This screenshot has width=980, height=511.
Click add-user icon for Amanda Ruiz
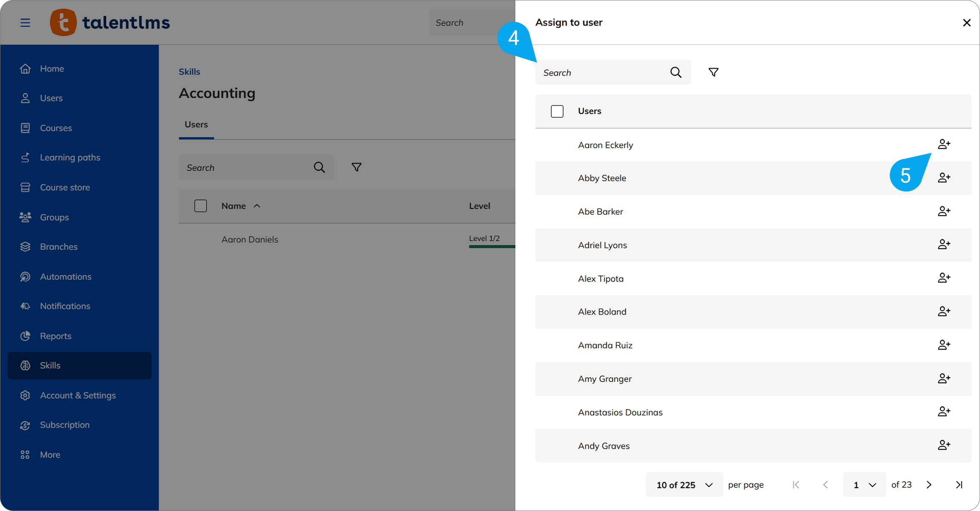click(943, 345)
